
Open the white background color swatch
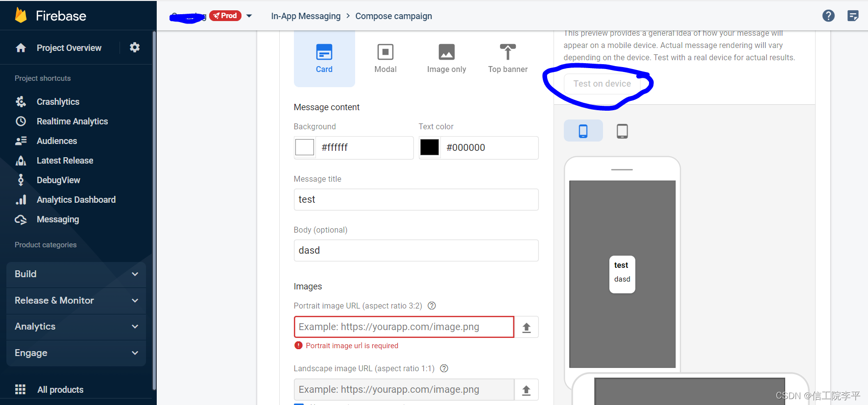coord(305,147)
